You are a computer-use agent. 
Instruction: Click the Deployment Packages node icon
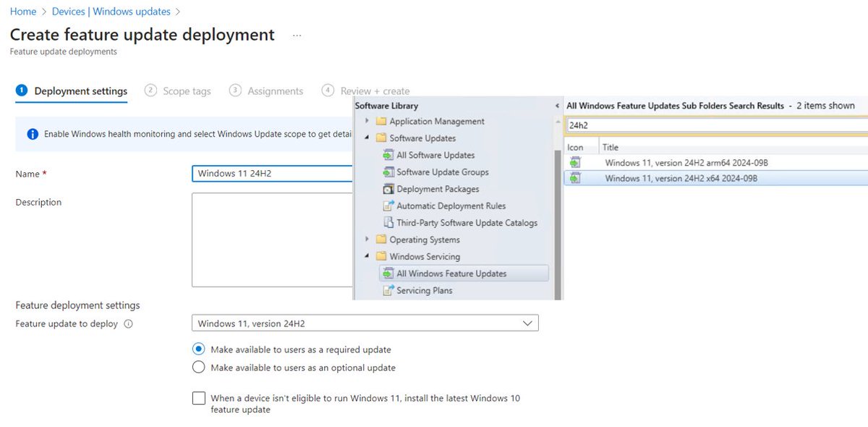pos(388,189)
